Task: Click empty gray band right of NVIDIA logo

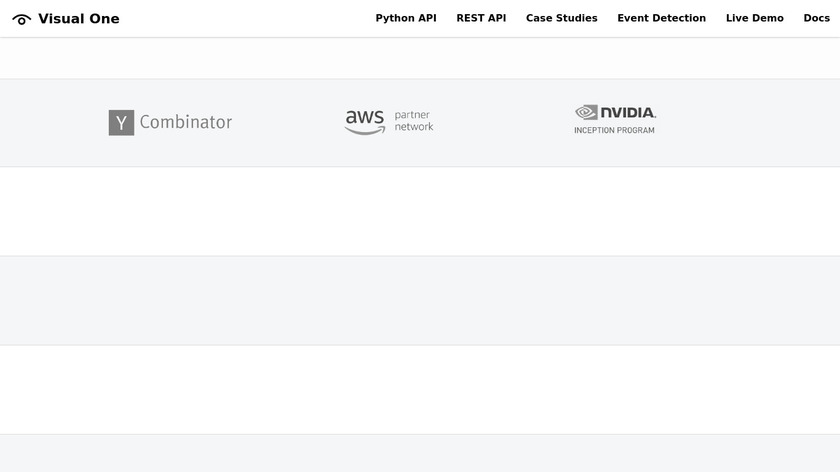Action: tap(750, 122)
